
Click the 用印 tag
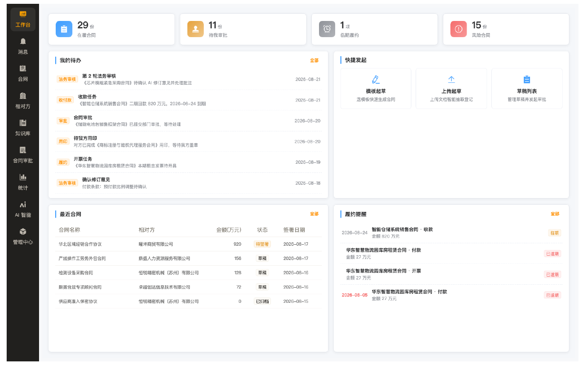63,141
